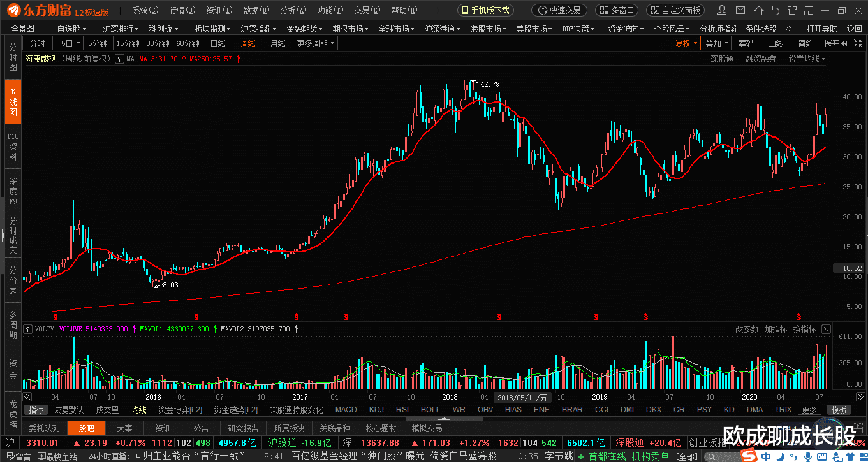The height and width of the screenshot is (462, 868).
Task: Open F10资料 sidebar tab
Action: coord(13,146)
